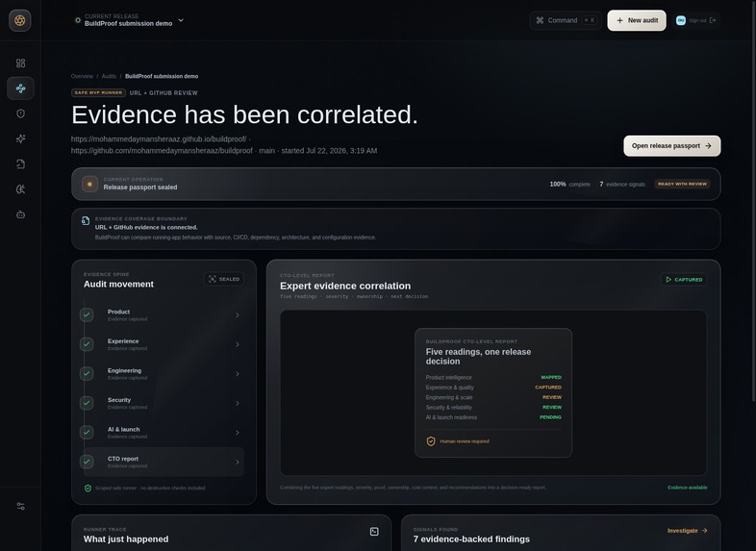The image size is (756, 551).
Task: Click the Five readings report card preview
Action: click(x=493, y=393)
